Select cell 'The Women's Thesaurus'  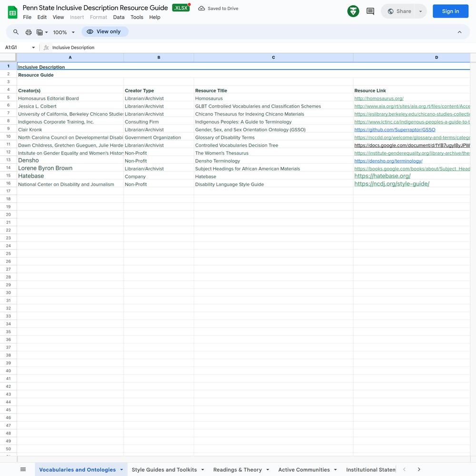coord(273,153)
